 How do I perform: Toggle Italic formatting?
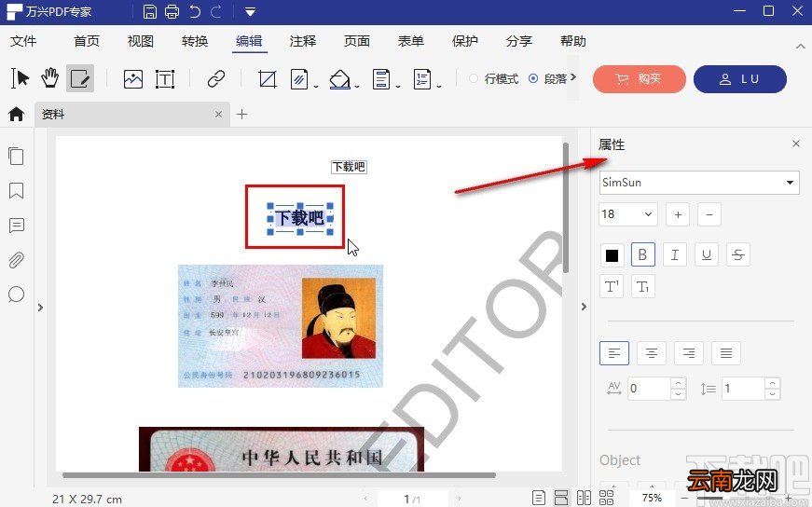point(675,254)
